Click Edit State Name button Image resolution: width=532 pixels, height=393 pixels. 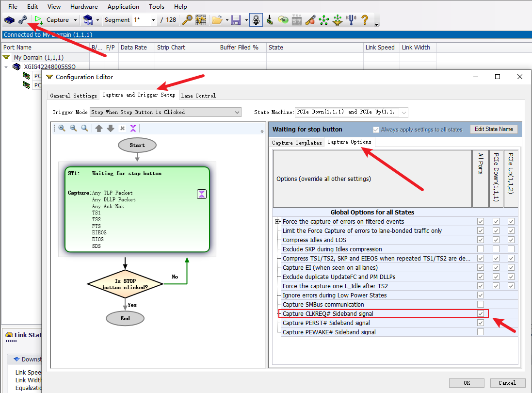click(494, 129)
